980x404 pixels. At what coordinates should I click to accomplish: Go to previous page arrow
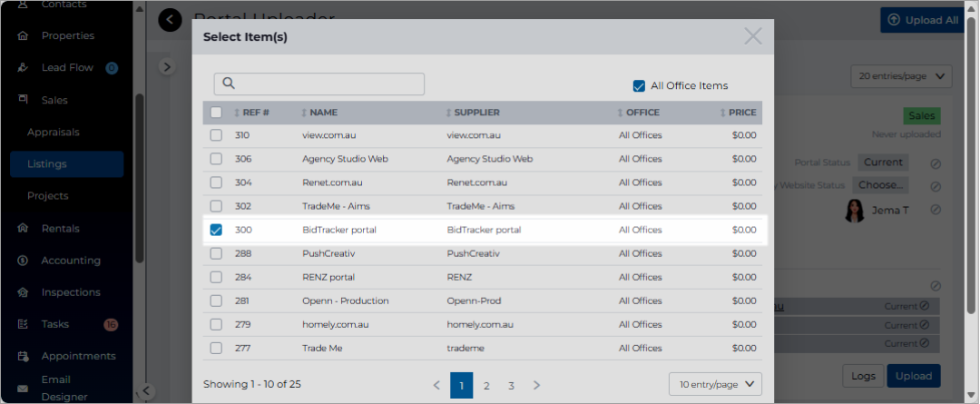click(436, 385)
